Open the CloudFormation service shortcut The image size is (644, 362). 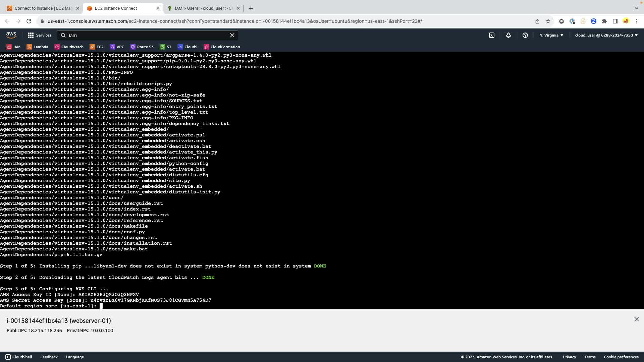(x=222, y=47)
